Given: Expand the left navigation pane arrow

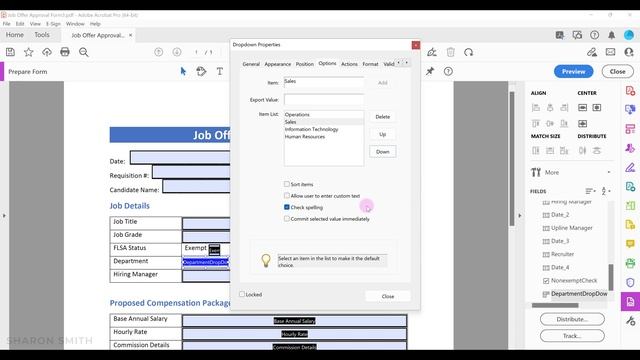Looking at the screenshot, I should [x=4, y=216].
